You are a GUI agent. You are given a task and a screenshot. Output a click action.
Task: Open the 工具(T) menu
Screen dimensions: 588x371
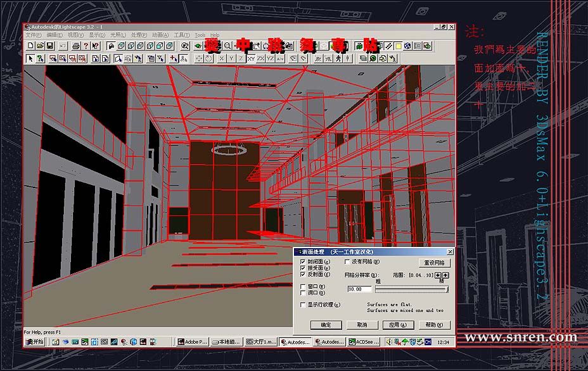coord(181,35)
